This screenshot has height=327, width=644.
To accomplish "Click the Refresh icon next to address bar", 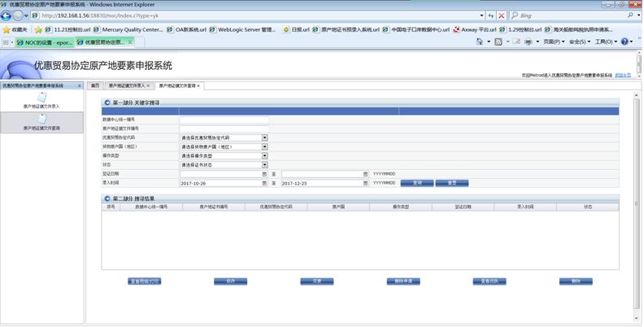I will pos(491,15).
